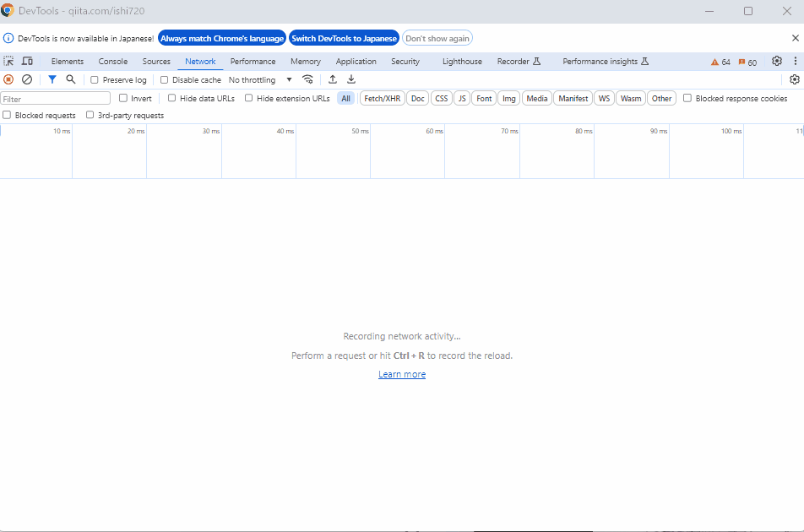Clear the network log

point(27,79)
